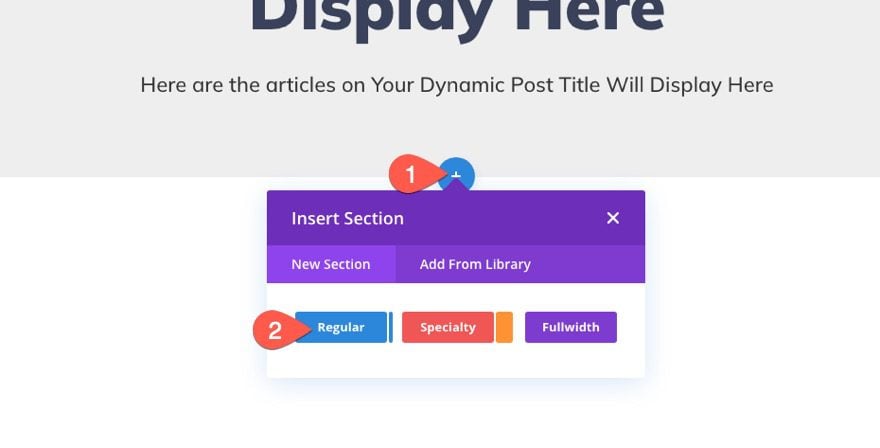This screenshot has height=448, width=880.
Task: Choose the Specialty section type
Action: (447, 327)
